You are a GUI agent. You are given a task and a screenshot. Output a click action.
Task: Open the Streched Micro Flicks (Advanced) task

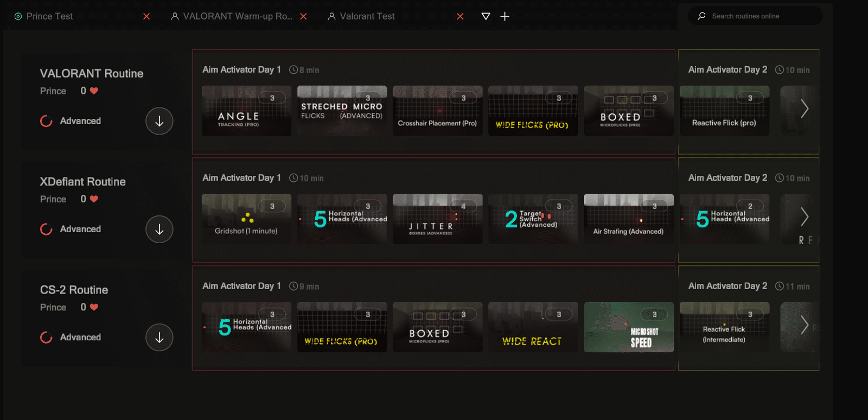point(342,111)
